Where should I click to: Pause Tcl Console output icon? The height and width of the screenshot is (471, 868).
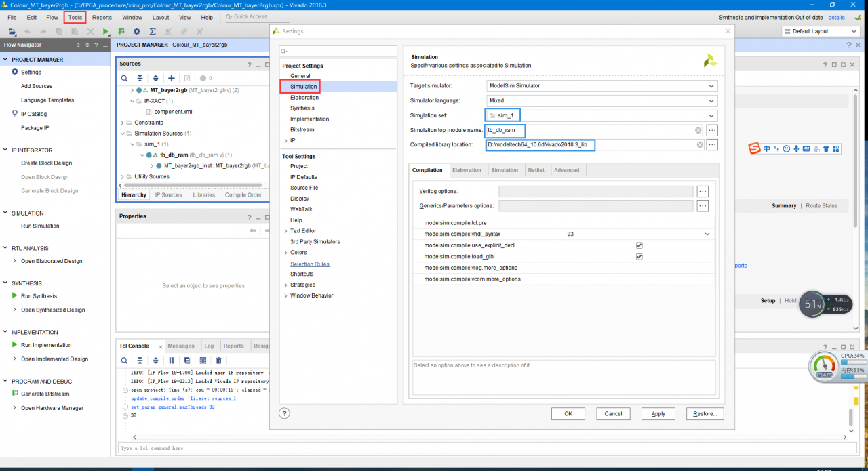pyautogui.click(x=172, y=361)
